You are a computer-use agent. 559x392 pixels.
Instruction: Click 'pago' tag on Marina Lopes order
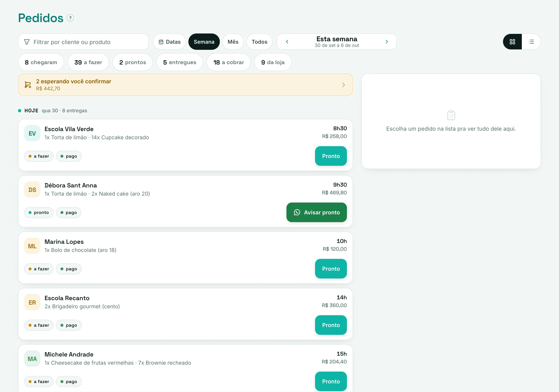(x=69, y=269)
